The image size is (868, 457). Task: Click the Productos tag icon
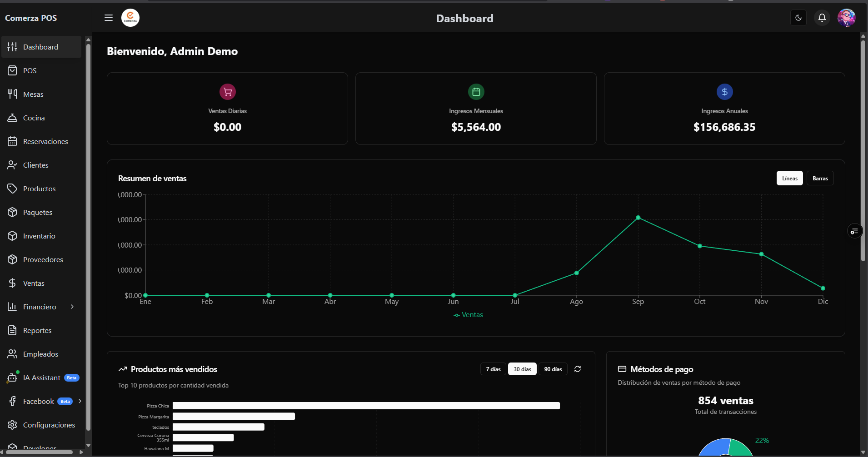(x=12, y=189)
